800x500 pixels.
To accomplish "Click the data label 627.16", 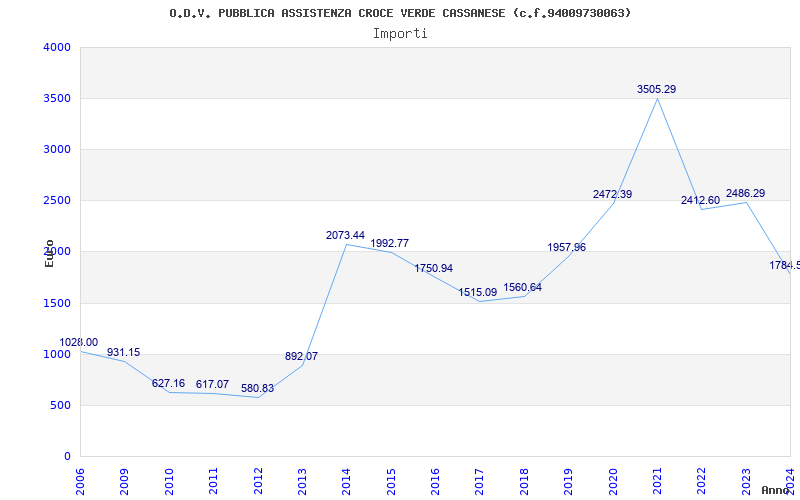I will (168, 383).
